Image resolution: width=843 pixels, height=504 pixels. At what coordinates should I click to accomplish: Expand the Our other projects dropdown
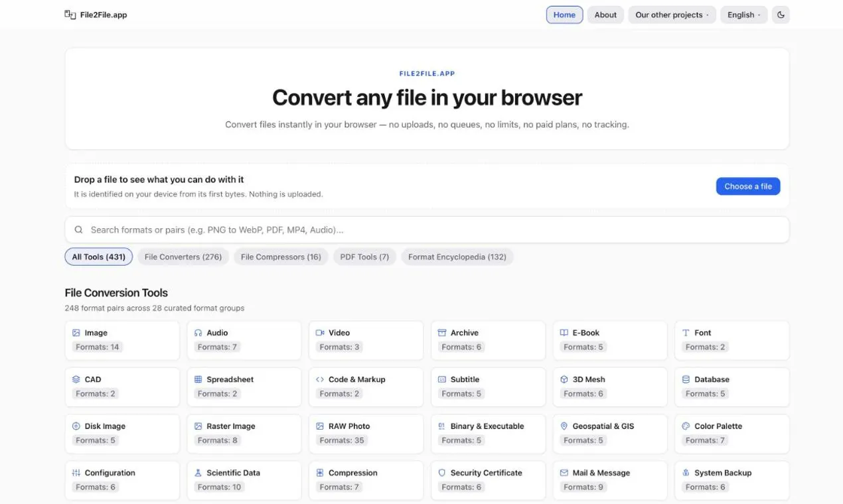click(672, 15)
